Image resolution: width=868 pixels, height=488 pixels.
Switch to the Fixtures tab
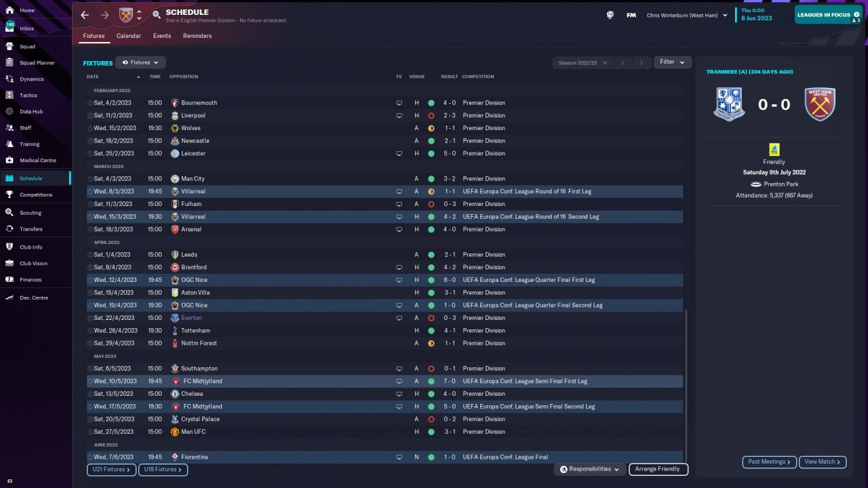pyautogui.click(x=94, y=36)
